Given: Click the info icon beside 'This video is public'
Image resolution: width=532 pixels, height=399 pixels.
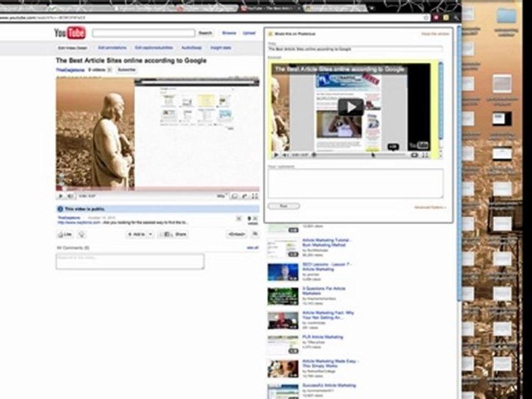Looking at the screenshot, I should point(60,209).
